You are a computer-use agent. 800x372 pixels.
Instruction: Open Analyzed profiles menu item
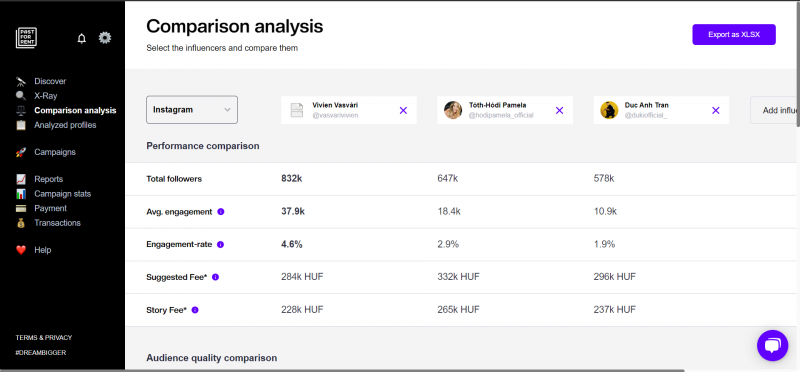click(65, 125)
